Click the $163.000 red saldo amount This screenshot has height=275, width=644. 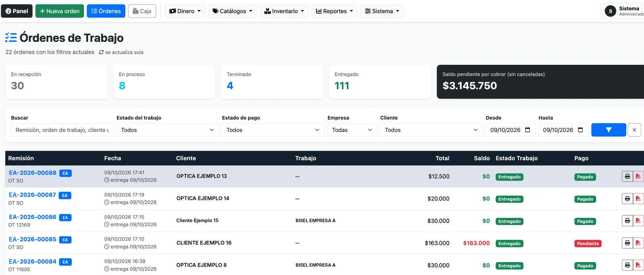coord(477,243)
